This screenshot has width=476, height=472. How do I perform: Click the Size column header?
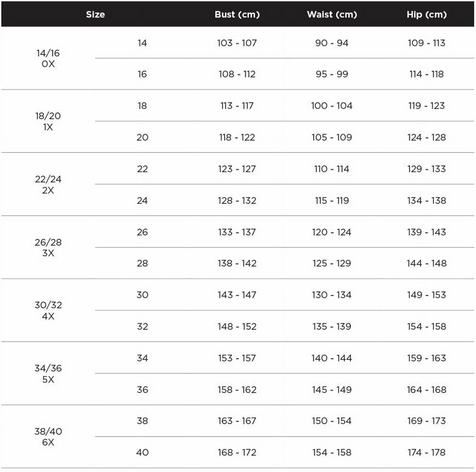pyautogui.click(x=95, y=14)
